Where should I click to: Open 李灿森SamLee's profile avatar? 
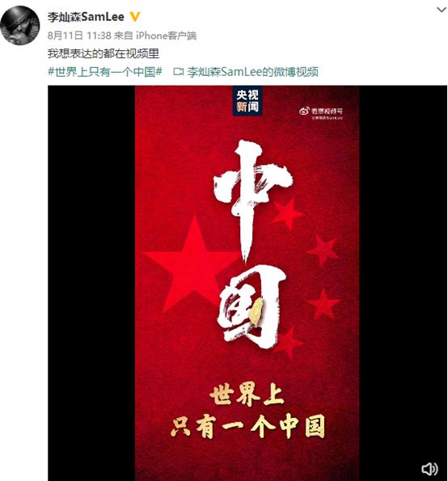click(20, 25)
